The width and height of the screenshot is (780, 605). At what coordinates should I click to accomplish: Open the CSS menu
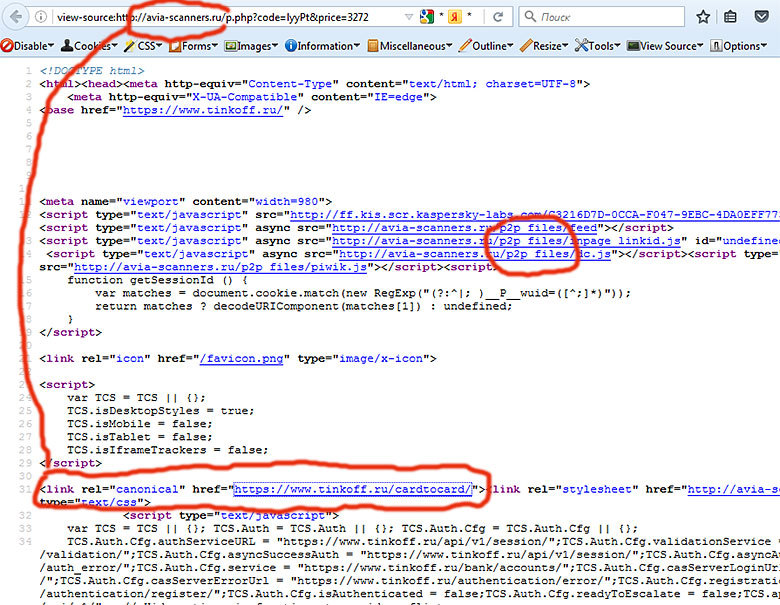coord(143,46)
